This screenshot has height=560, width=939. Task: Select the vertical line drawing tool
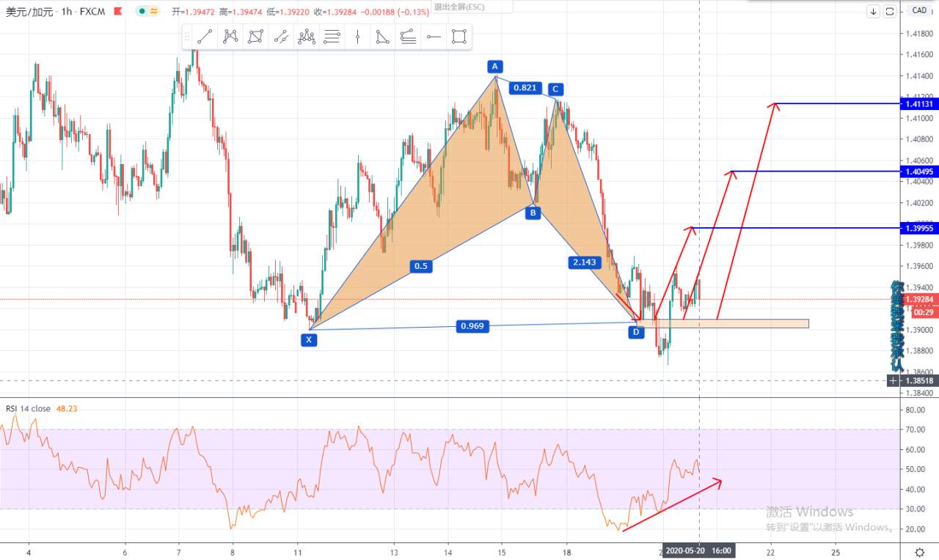tap(357, 37)
